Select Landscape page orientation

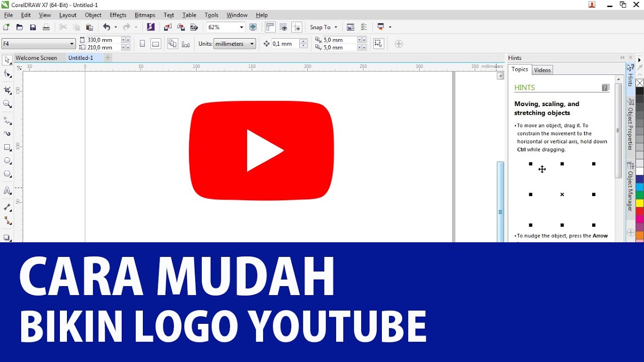(155, 44)
